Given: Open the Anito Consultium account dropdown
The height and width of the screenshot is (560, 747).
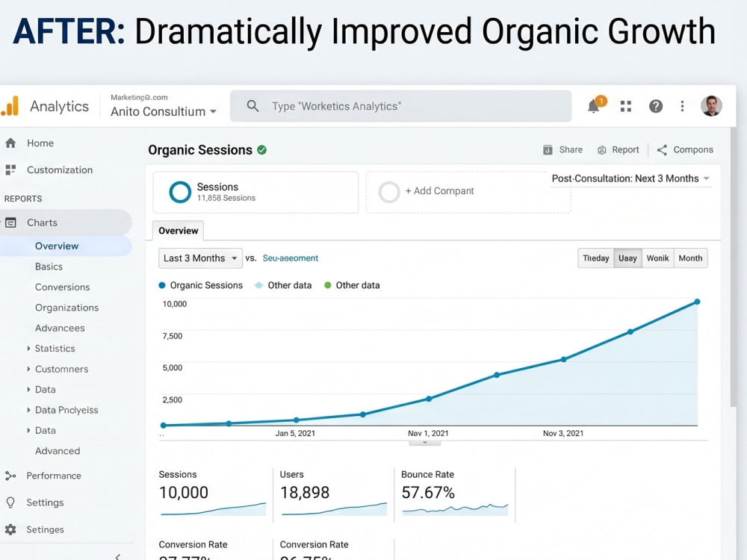Looking at the screenshot, I should point(164,111).
